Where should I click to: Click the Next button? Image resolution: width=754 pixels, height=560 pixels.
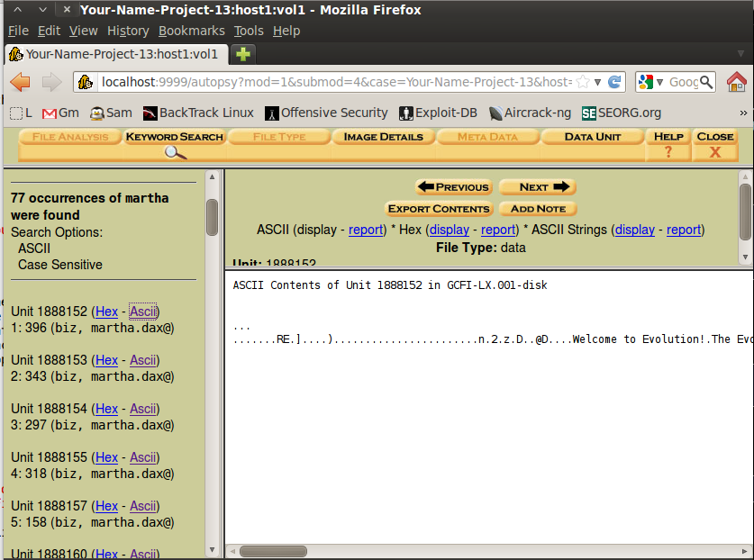(538, 187)
